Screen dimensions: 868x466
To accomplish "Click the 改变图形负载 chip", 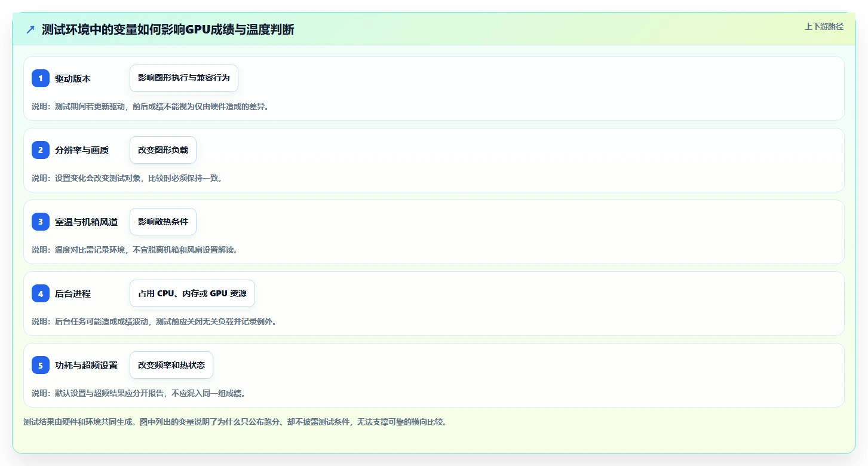I will [163, 150].
